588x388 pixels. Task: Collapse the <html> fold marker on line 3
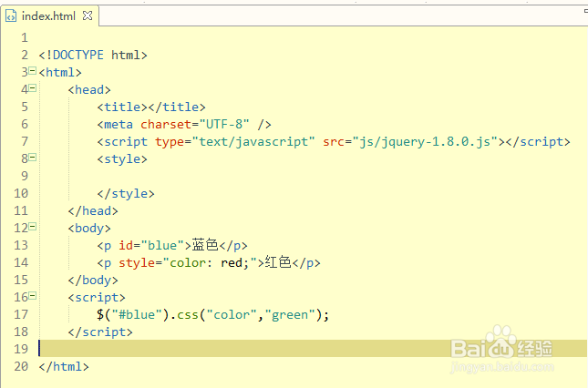tap(33, 70)
